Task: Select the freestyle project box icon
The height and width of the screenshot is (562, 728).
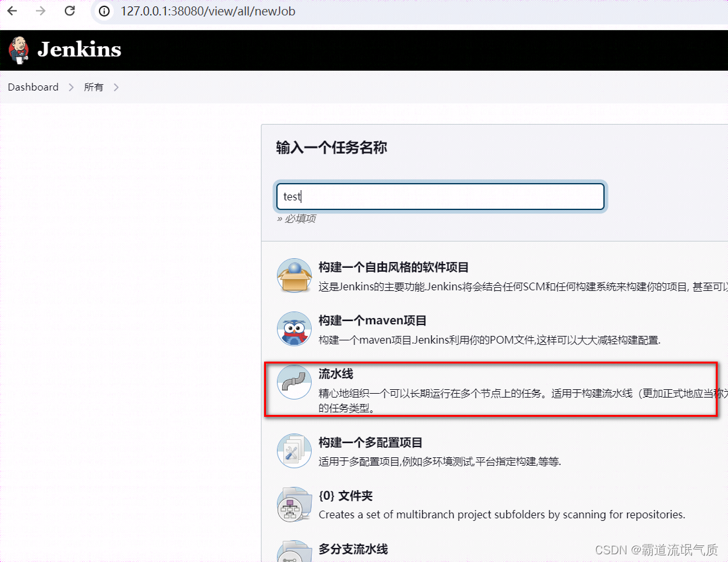Action: (x=294, y=276)
